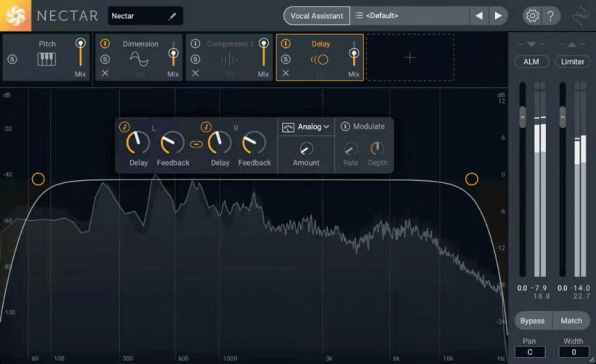
Task: Select the low cut filter node
Action: pos(38,179)
